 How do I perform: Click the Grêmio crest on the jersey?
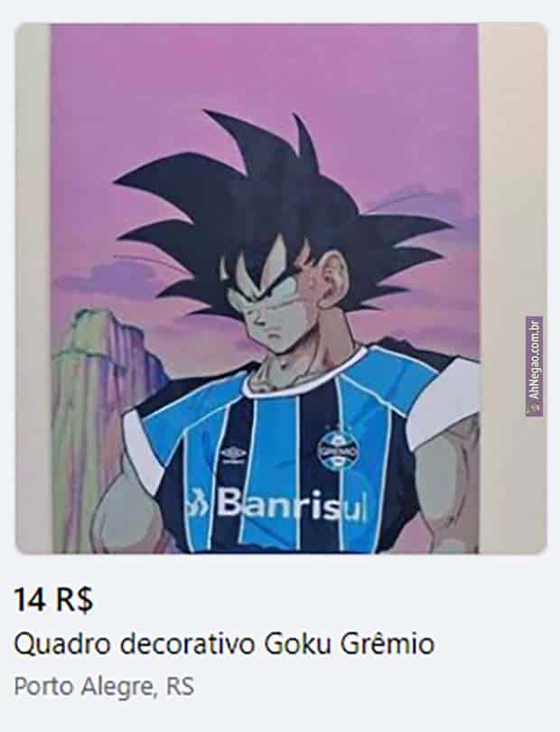pos(337,448)
